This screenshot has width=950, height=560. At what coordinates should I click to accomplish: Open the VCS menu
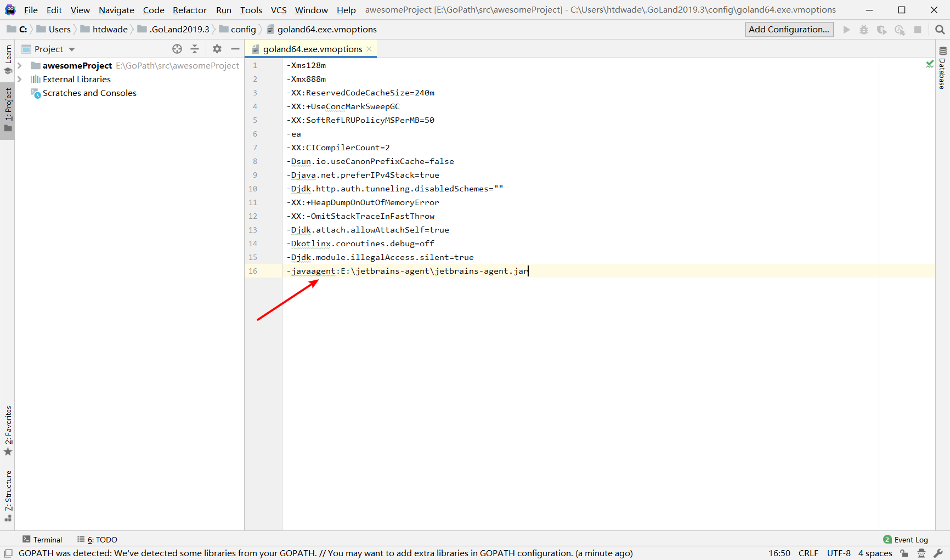point(279,10)
